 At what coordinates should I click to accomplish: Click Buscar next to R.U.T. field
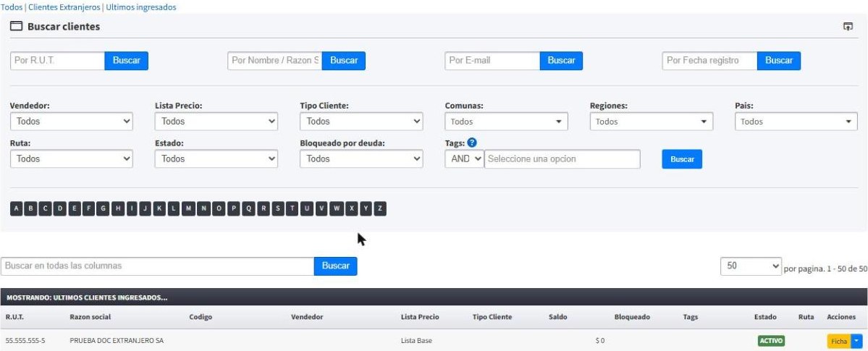126,60
